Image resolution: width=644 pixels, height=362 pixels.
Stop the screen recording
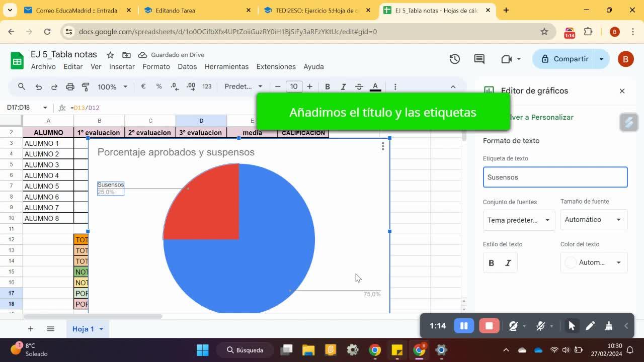pos(489,326)
